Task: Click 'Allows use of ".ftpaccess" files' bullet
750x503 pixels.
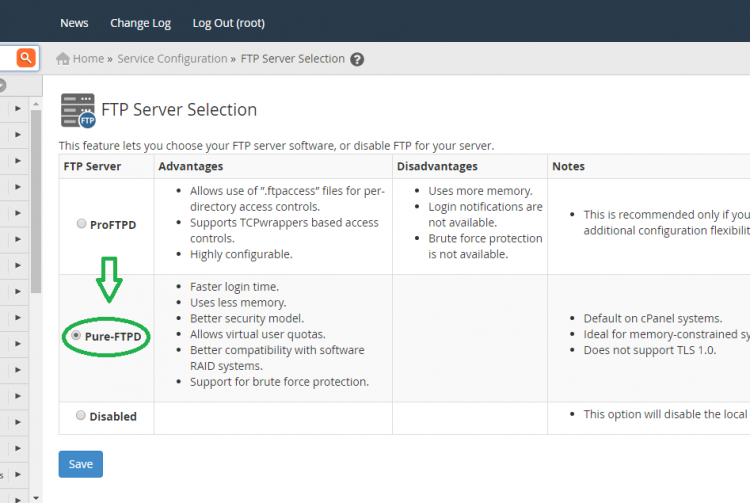Action: (287, 199)
